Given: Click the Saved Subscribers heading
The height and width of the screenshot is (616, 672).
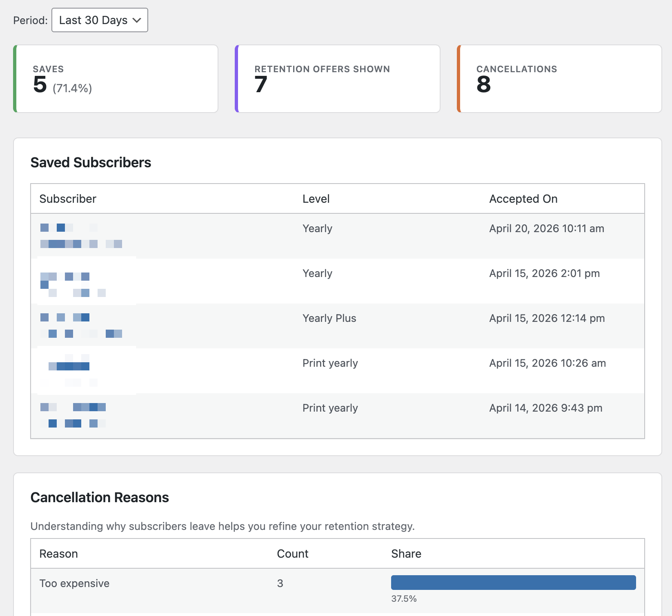Looking at the screenshot, I should pos(91,162).
